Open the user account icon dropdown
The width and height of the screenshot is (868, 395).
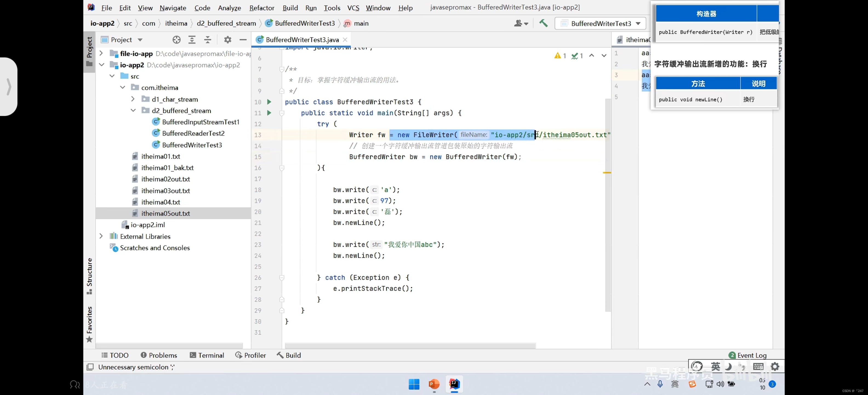pos(521,23)
